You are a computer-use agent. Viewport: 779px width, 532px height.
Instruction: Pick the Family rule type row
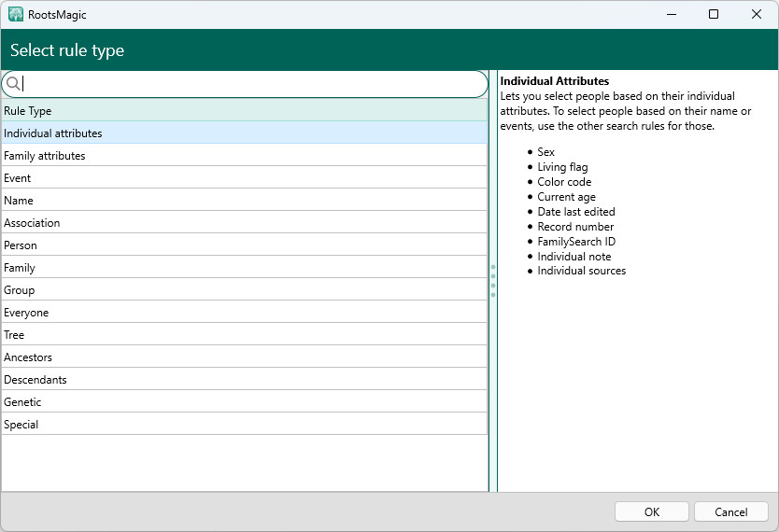(x=245, y=268)
